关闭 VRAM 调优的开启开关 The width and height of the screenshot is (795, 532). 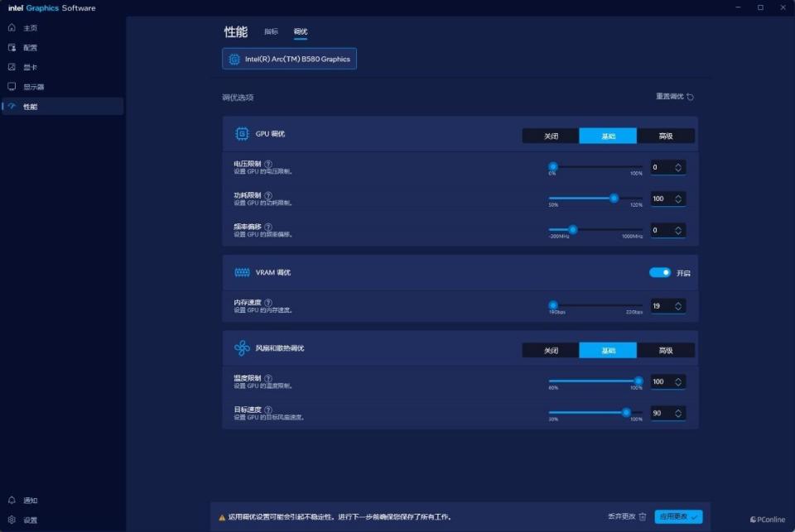(662, 271)
